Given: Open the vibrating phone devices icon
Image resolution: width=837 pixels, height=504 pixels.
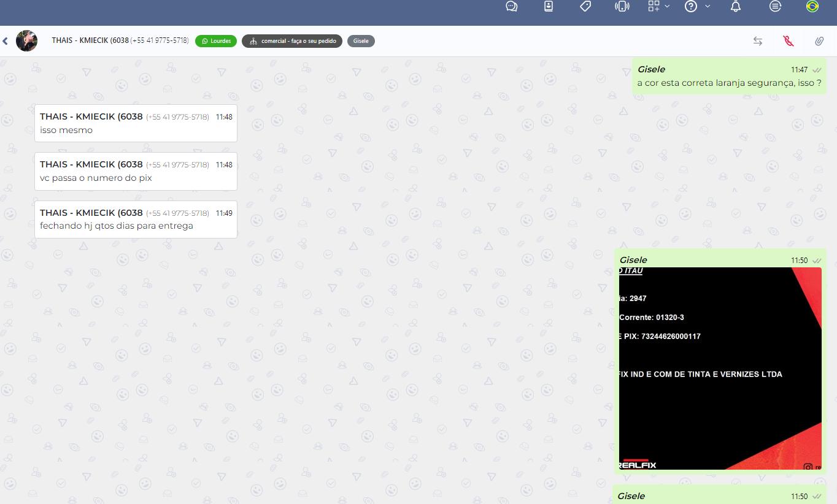Looking at the screenshot, I should 622,7.
